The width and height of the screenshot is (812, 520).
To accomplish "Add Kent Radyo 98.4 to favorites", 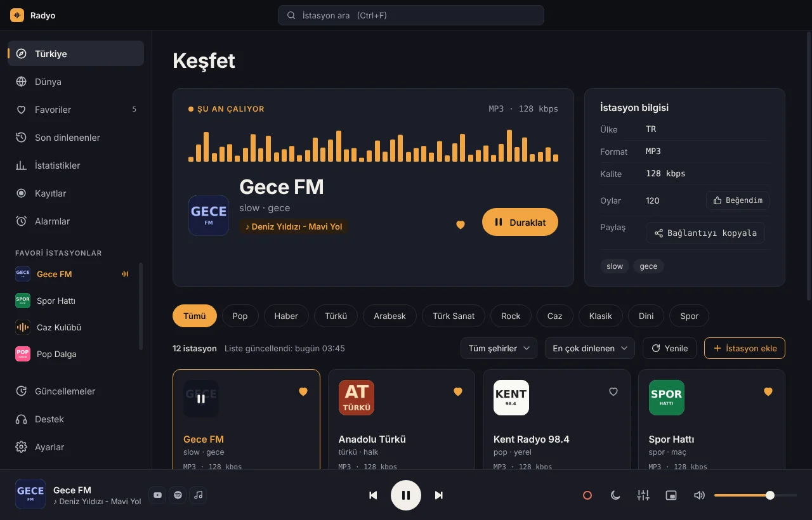I will click(x=613, y=392).
